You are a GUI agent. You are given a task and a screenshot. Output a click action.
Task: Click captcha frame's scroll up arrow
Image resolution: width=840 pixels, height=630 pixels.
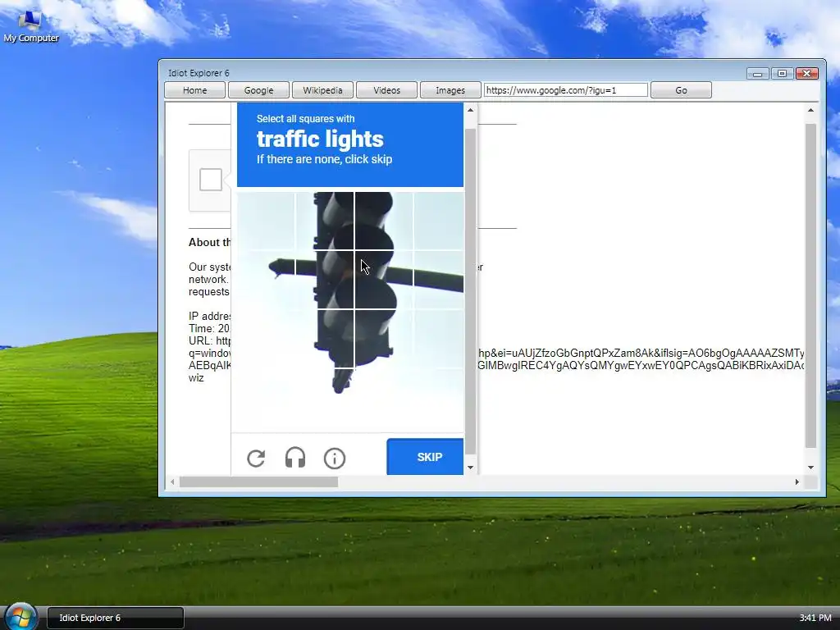[x=470, y=110]
